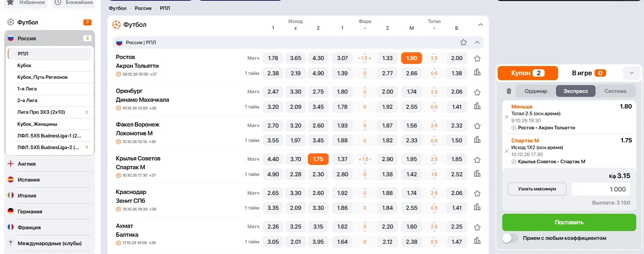Open statistics for Крылья Советов match
The height and width of the screenshot is (254, 644).
click(477, 173)
